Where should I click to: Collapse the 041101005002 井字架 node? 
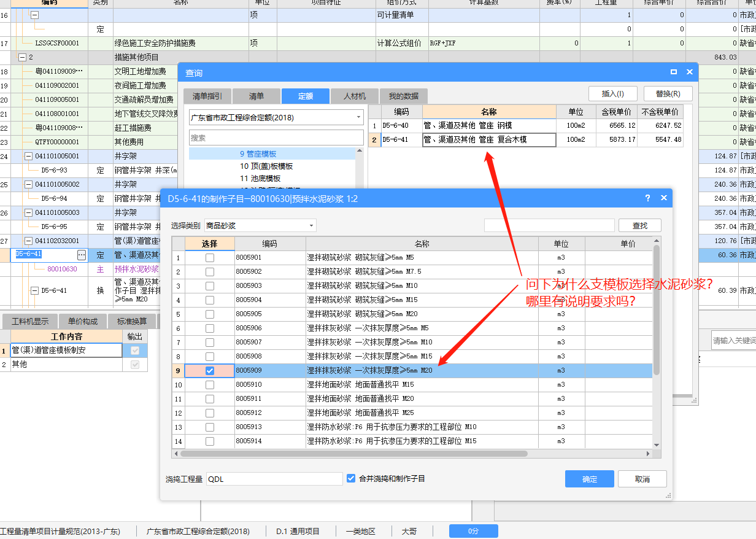tap(28, 185)
